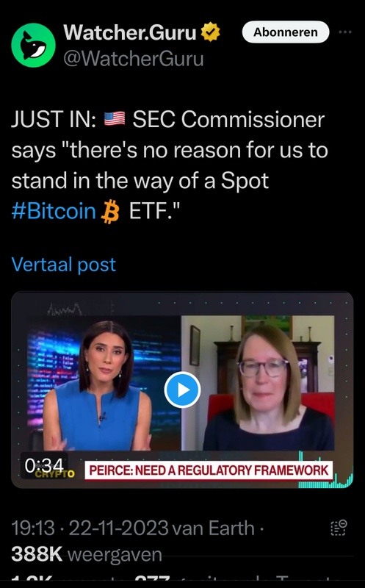The image size is (365, 588).
Task: Play the embedded video
Action: coord(182,390)
